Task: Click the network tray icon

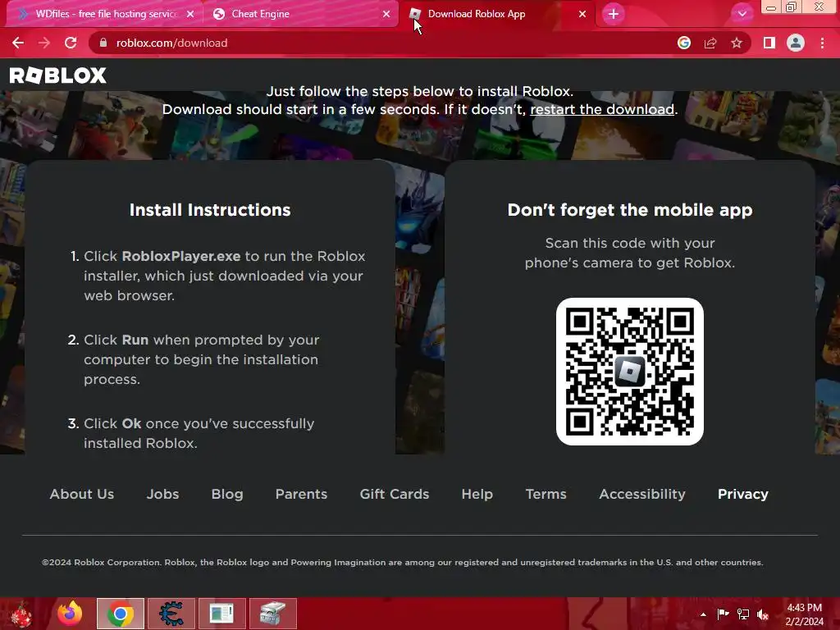Action: point(743,614)
